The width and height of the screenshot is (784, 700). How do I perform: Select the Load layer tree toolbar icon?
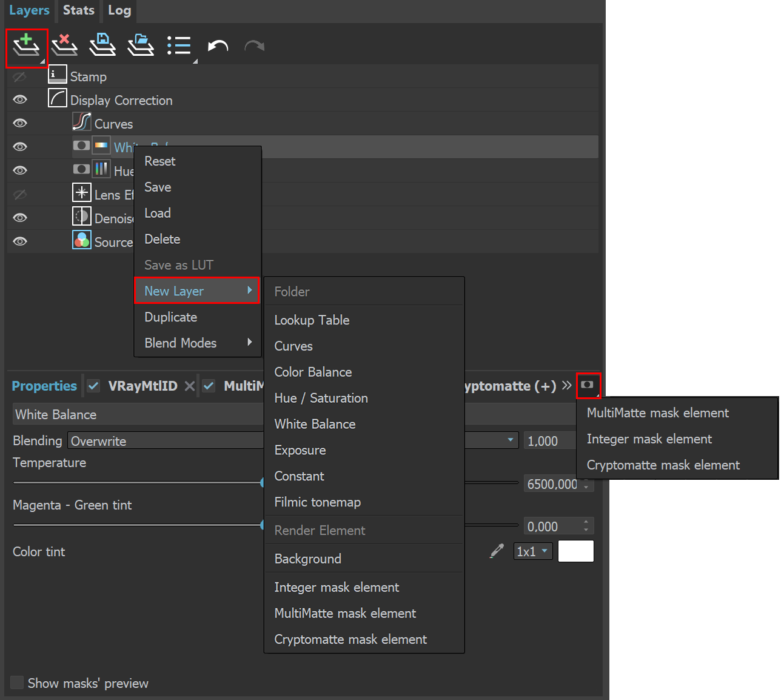[141, 44]
